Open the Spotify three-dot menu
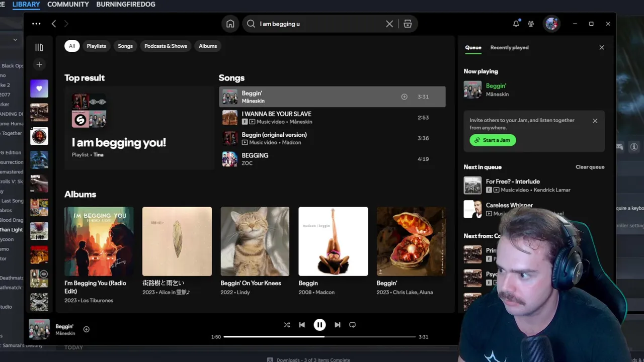Image resolution: width=644 pixels, height=362 pixels. pyautogui.click(x=36, y=24)
